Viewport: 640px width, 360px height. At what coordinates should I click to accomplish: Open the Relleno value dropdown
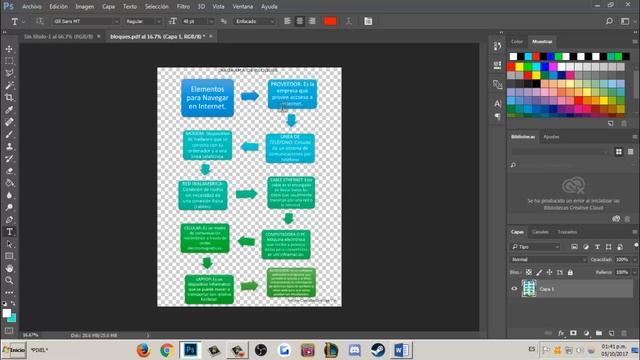(x=635, y=272)
